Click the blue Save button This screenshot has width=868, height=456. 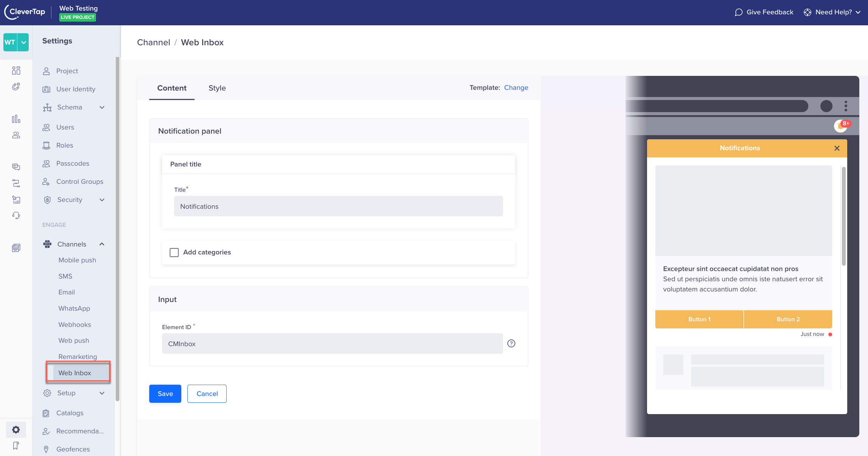(165, 394)
